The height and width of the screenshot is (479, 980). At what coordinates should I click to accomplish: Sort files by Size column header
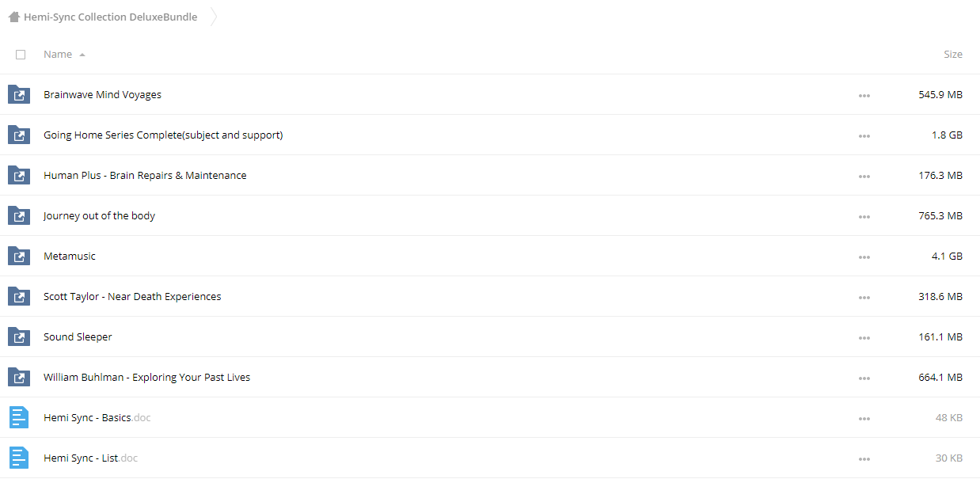[x=953, y=54]
